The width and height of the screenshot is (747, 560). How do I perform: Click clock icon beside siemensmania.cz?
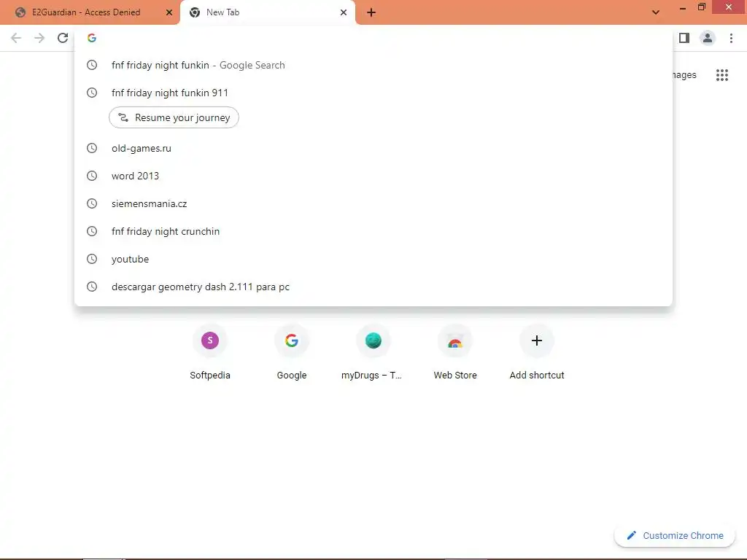point(92,203)
